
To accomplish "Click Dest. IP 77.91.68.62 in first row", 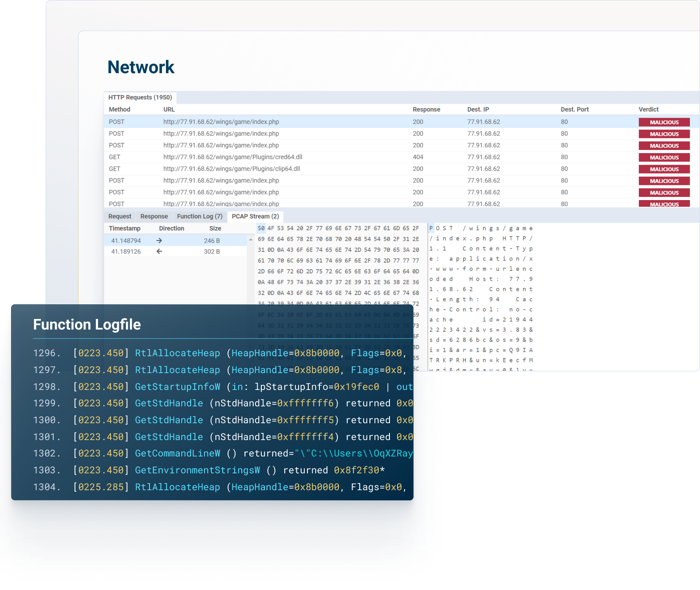I will pos(484,122).
